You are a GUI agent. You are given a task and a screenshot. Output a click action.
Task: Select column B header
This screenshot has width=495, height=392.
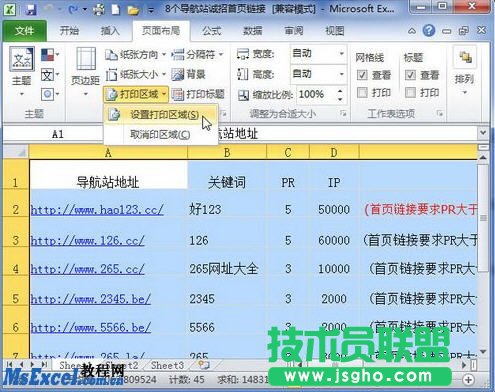227,152
